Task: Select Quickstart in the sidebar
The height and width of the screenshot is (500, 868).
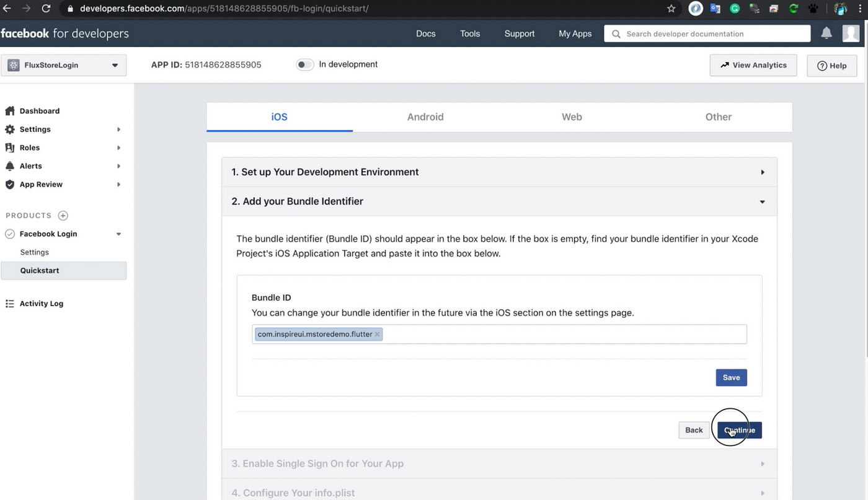Action: (64, 271)
